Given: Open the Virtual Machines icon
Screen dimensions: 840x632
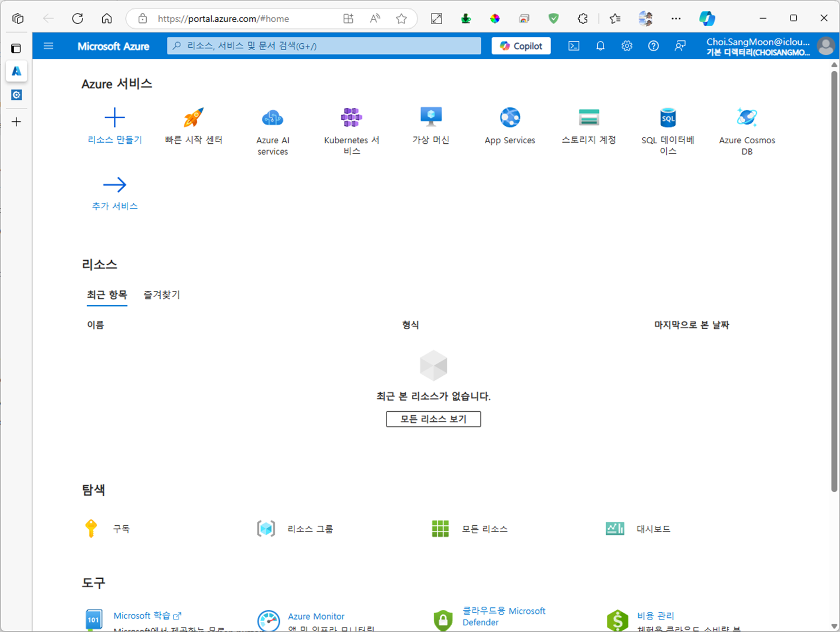Looking at the screenshot, I should click(431, 117).
